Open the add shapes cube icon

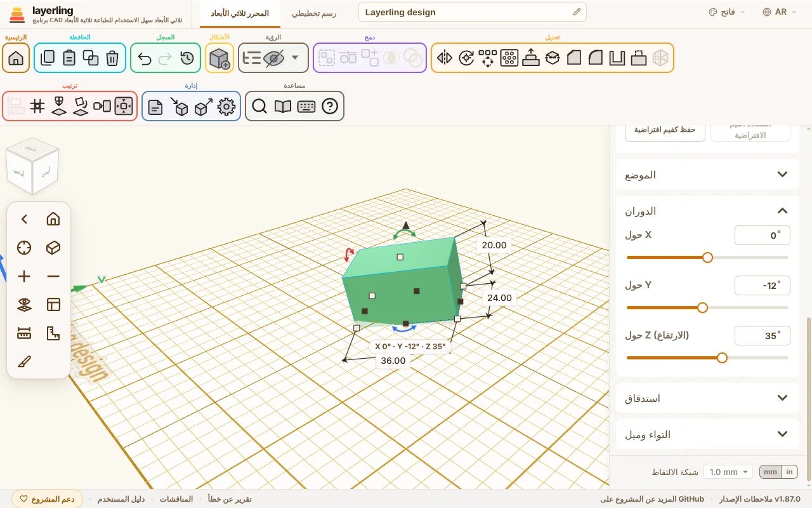219,58
